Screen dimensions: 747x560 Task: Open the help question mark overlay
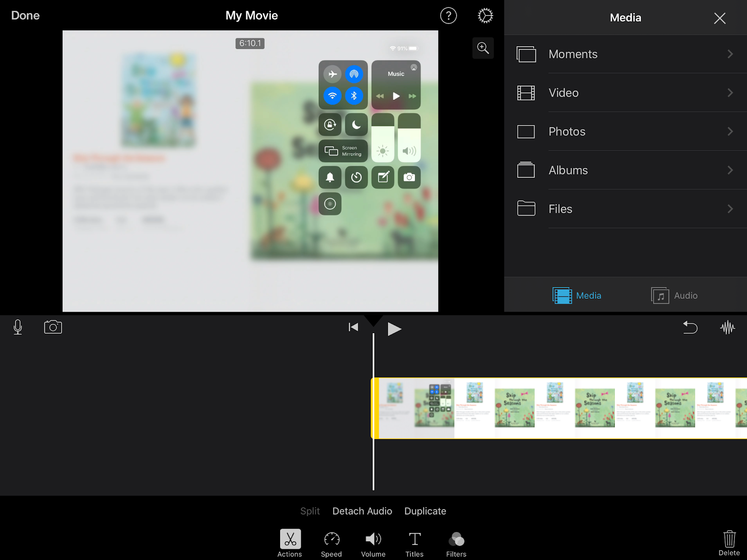448,16
